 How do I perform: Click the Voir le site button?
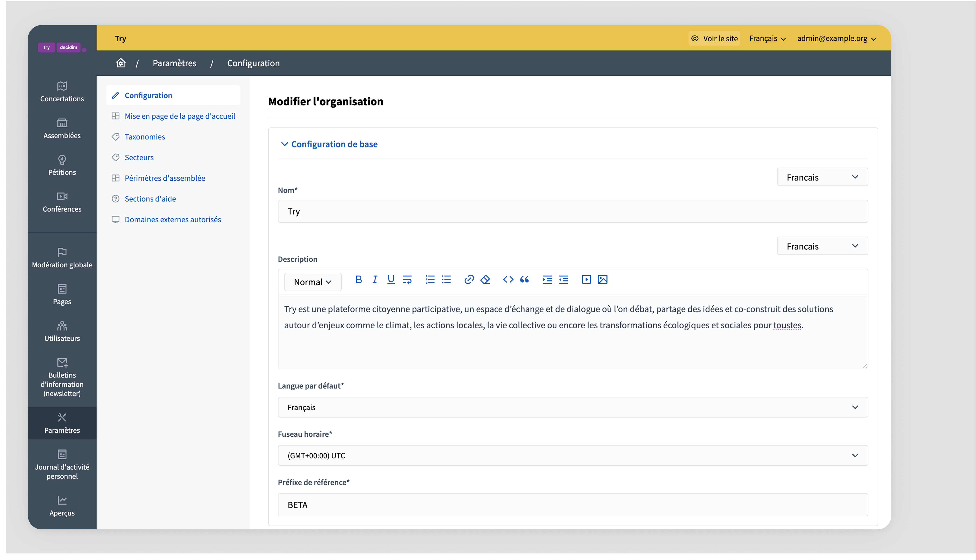[x=714, y=38]
